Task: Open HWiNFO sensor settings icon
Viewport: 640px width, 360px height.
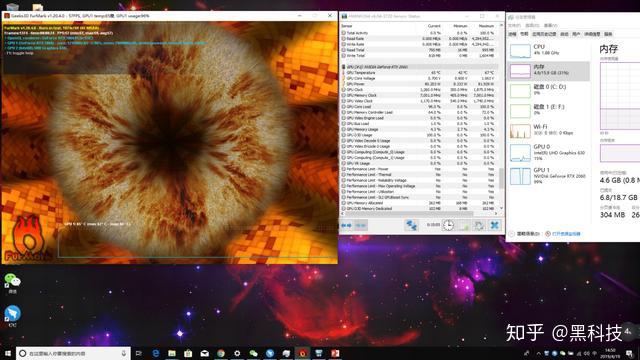Action: 479,225
